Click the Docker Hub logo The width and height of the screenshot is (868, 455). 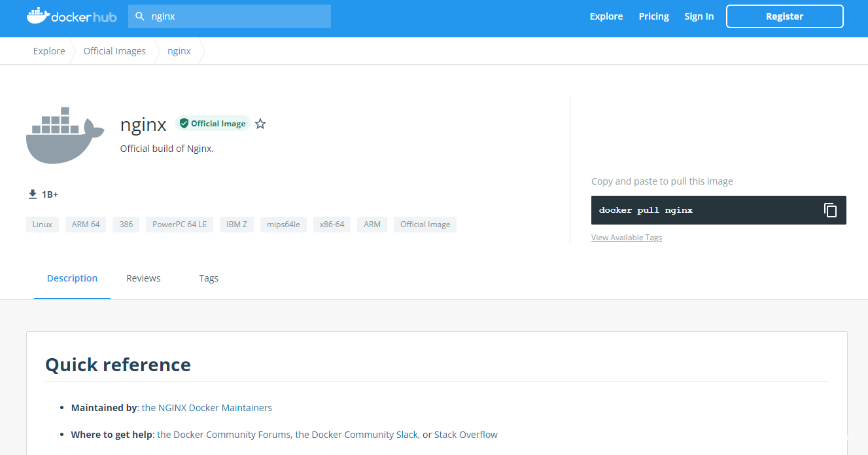click(x=72, y=16)
